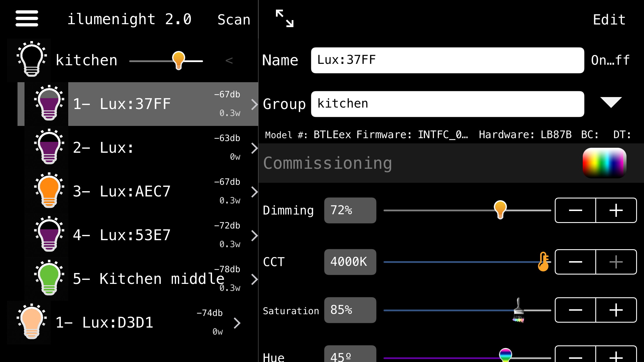This screenshot has height=362, width=644.
Task: Select the 4- Lux:53E7 device row
Action: tap(138, 235)
